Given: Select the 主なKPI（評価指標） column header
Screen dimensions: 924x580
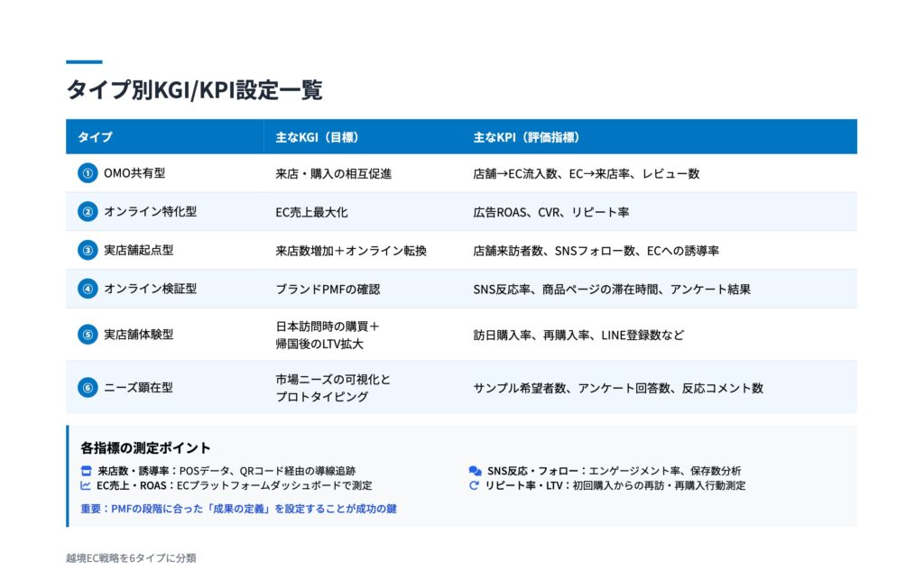Looking at the screenshot, I should coord(525,137).
